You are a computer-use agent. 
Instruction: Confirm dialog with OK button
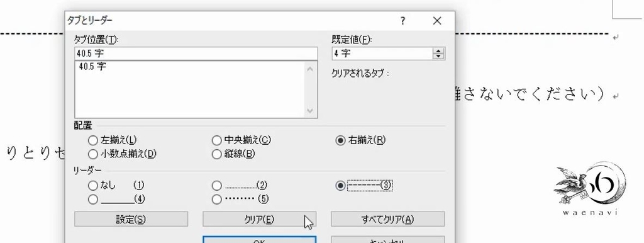(259, 240)
